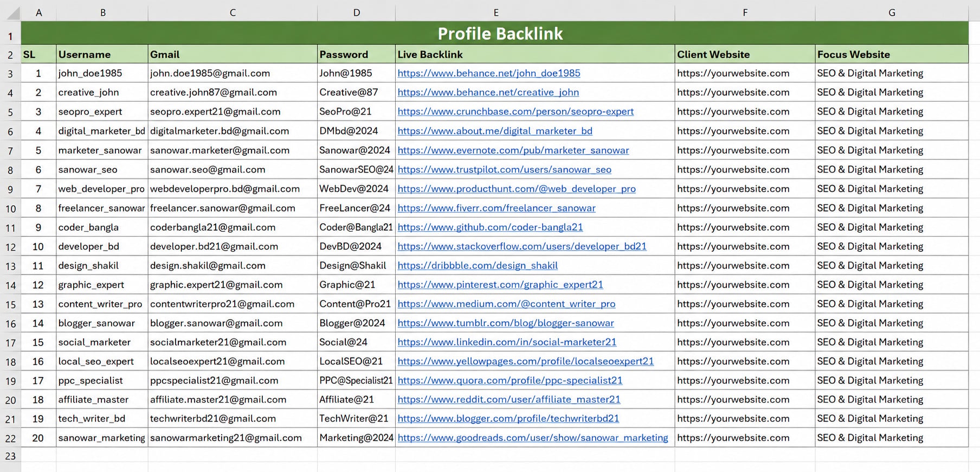Select column B header
980x472 pixels.
(102, 12)
